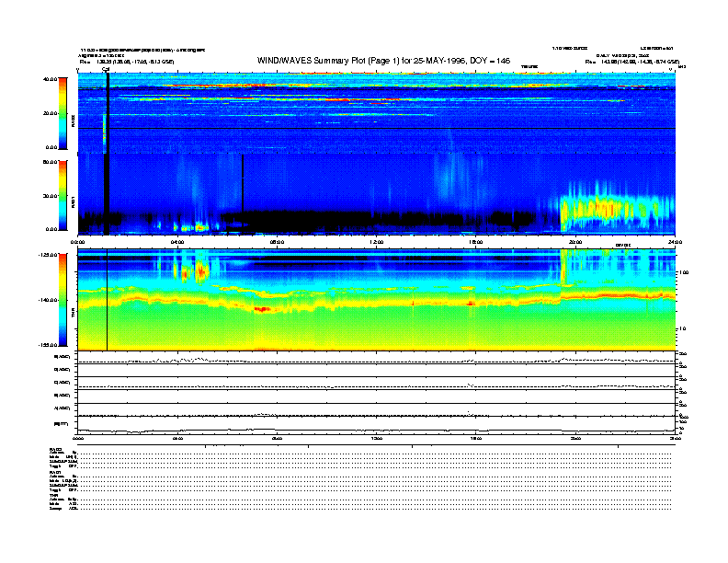This screenshot has width=728, height=563.
Task: Click the 20.00 label on RAD2 color scale
Action: point(51,113)
